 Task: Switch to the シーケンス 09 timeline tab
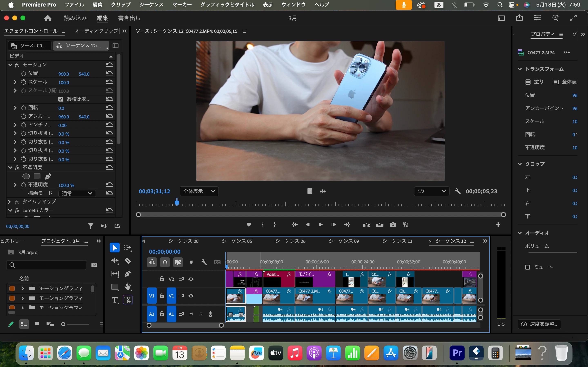point(344,241)
